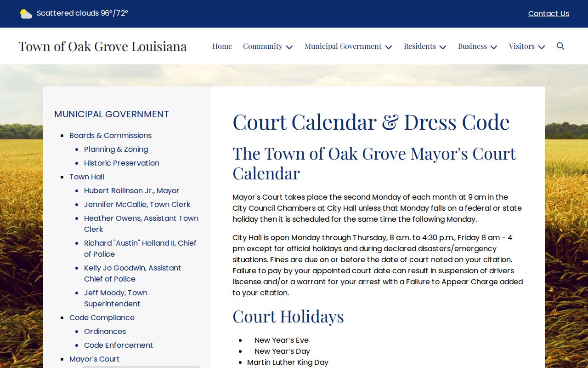View Jennifer McCallie, Town Clerk page
Screen dimensions: 588x368
(137, 204)
